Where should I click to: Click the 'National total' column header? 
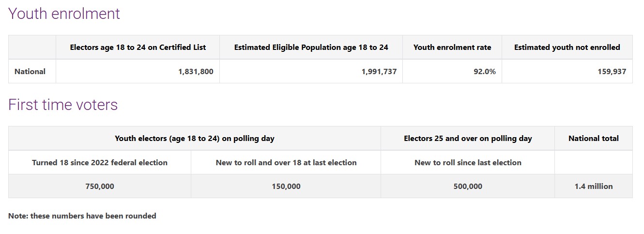593,139
